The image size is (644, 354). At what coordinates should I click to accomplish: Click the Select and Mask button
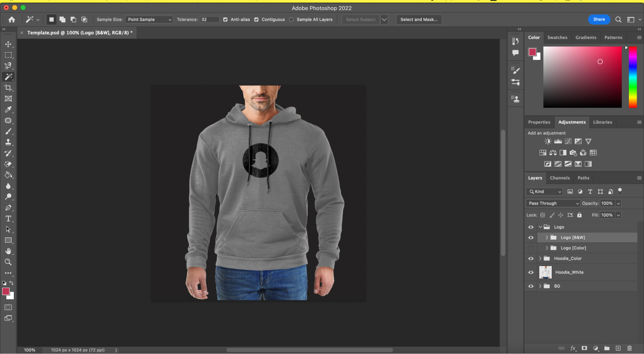419,20
